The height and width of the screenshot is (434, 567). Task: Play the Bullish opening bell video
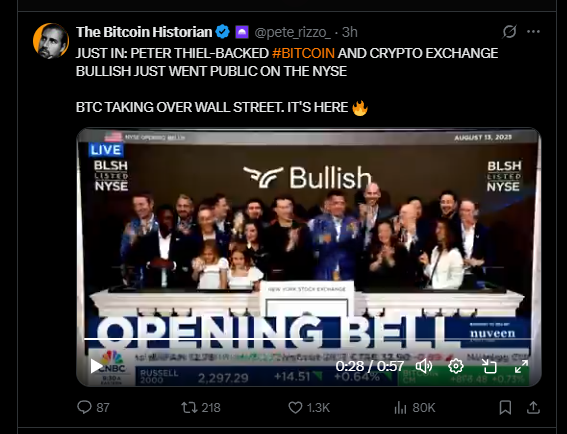coord(96,366)
